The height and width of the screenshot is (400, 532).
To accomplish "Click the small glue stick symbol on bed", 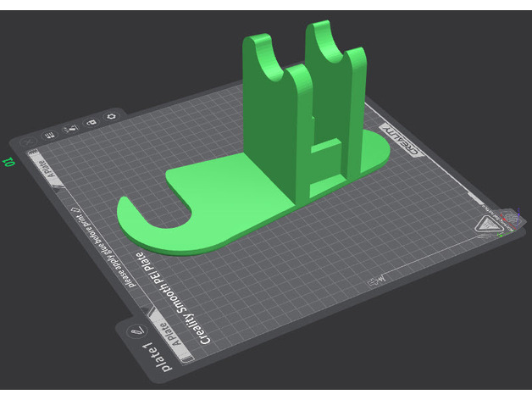I will (376, 278).
